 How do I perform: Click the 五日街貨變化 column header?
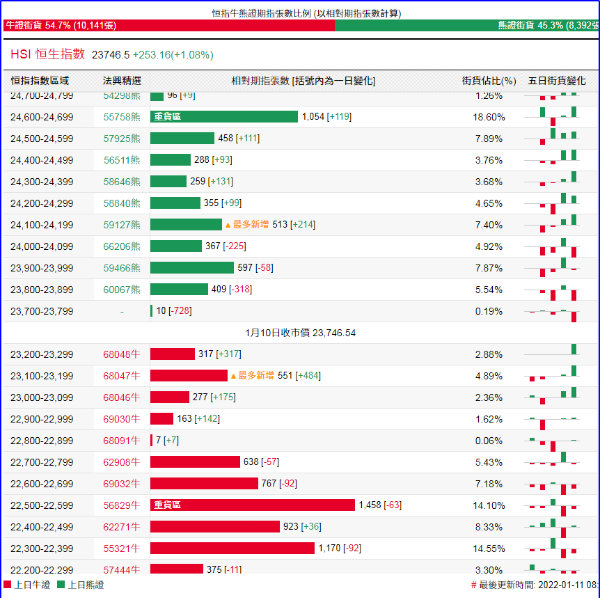(556, 81)
